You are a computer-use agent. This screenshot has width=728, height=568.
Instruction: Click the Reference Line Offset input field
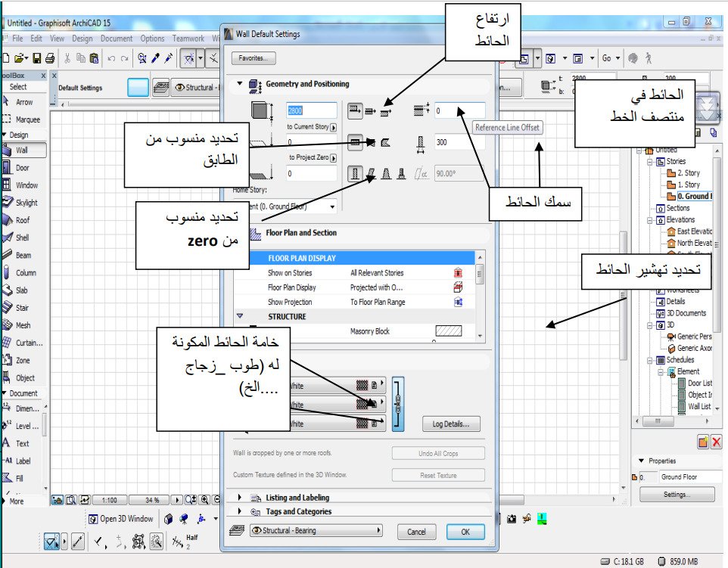[458, 110]
